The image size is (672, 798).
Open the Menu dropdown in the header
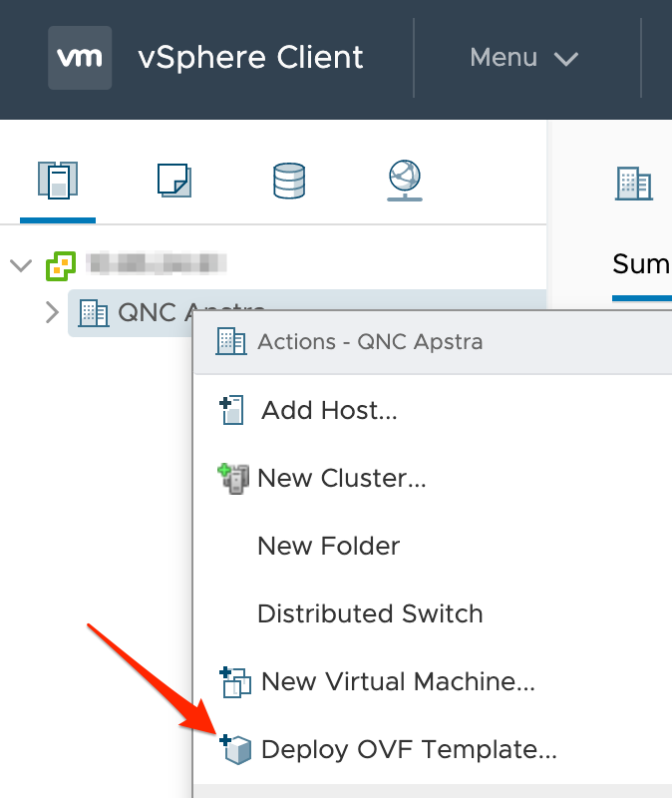[525, 58]
